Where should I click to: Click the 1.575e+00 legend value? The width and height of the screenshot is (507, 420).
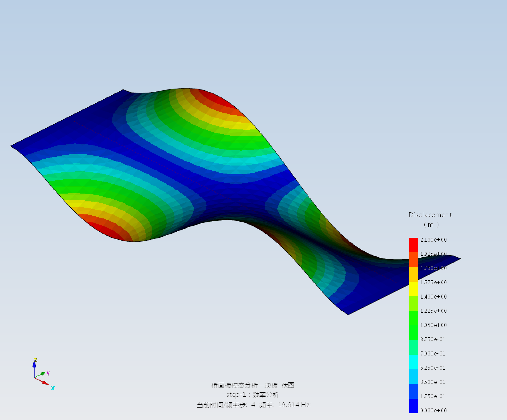(433, 282)
